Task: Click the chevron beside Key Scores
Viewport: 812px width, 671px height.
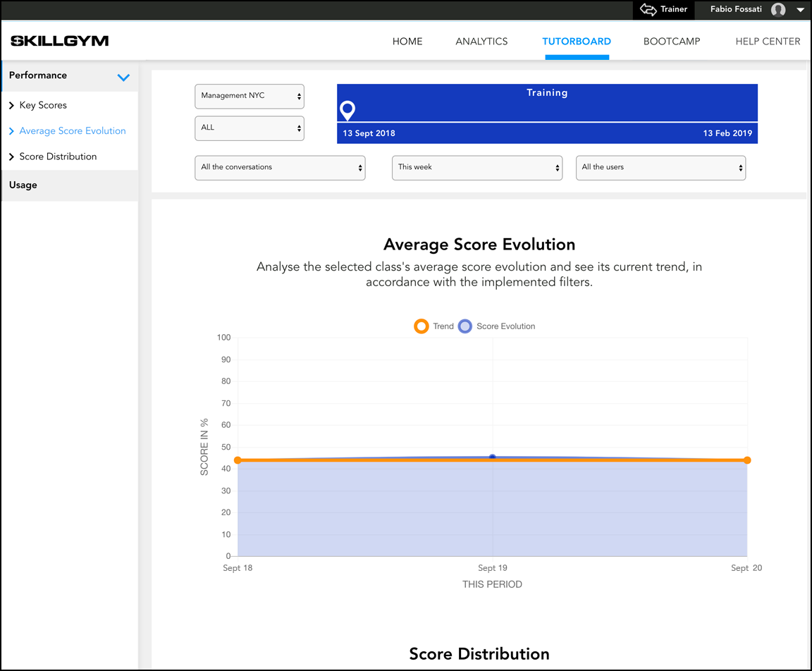Action: pos(11,105)
